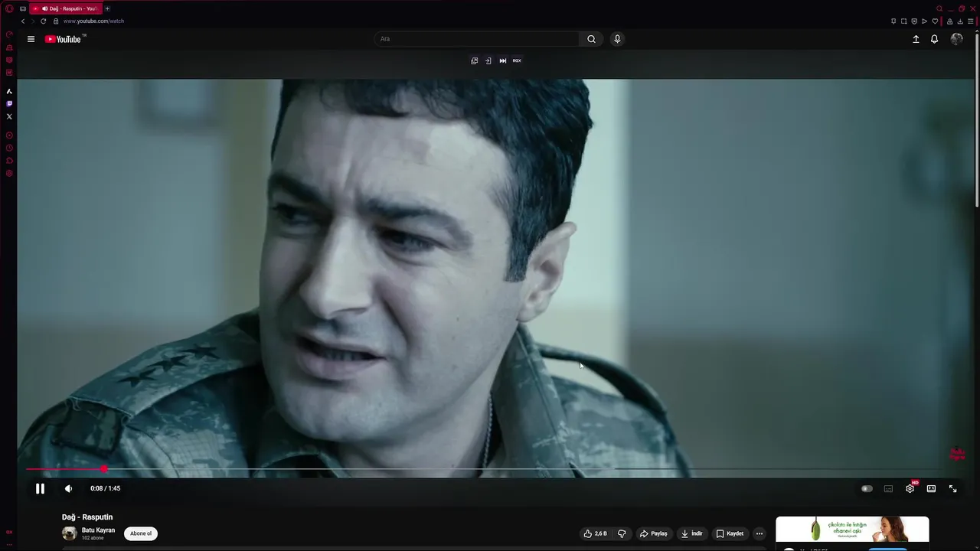Image resolution: width=980 pixels, height=551 pixels.
Task: Click the youtube.com/watch address bar
Action: point(93,21)
